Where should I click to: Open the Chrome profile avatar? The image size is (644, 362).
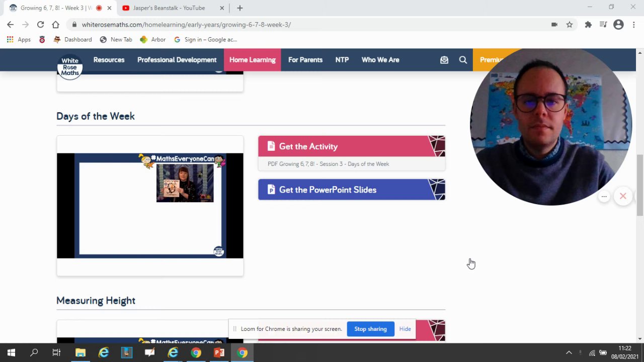click(x=618, y=24)
